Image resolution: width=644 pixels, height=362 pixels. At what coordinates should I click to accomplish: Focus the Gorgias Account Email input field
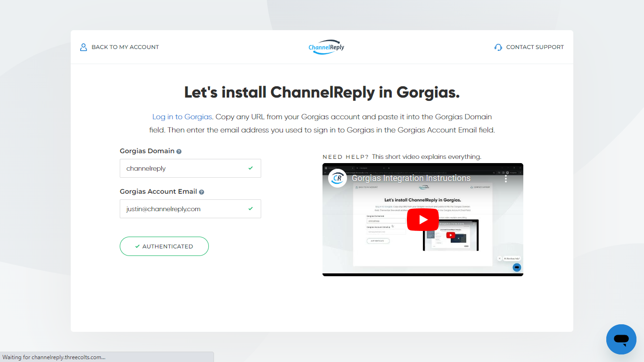point(190,209)
